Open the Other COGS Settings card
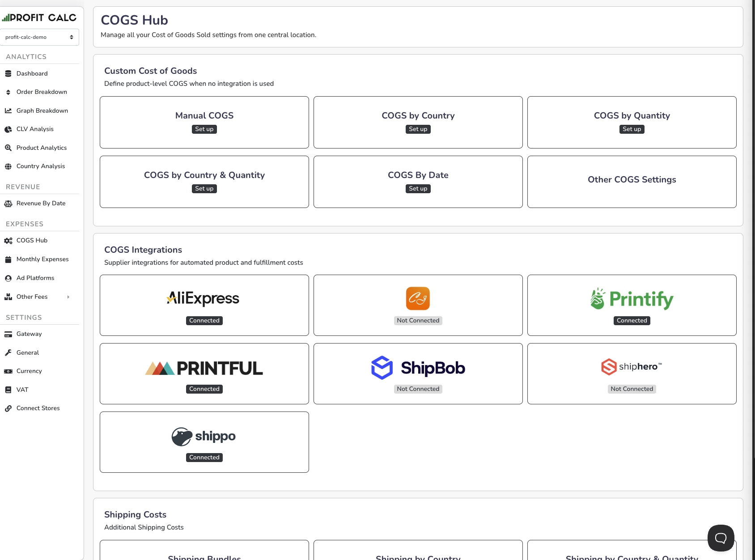Image resolution: width=755 pixels, height=560 pixels. [x=632, y=182]
